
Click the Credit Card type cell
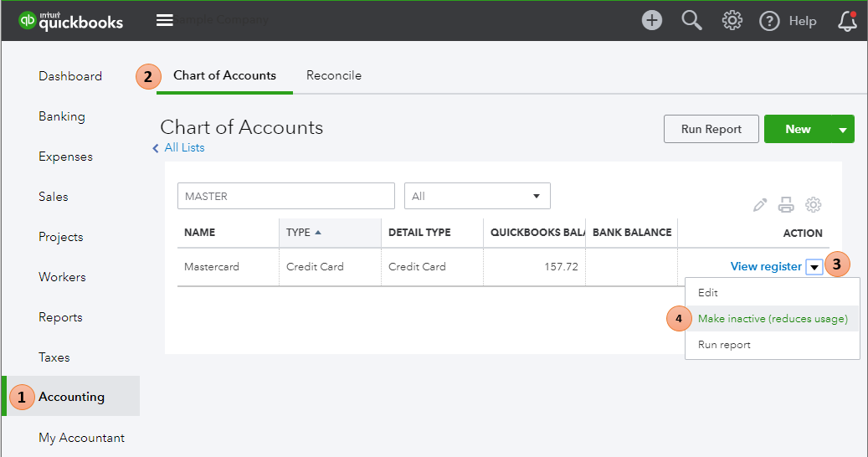(315, 267)
